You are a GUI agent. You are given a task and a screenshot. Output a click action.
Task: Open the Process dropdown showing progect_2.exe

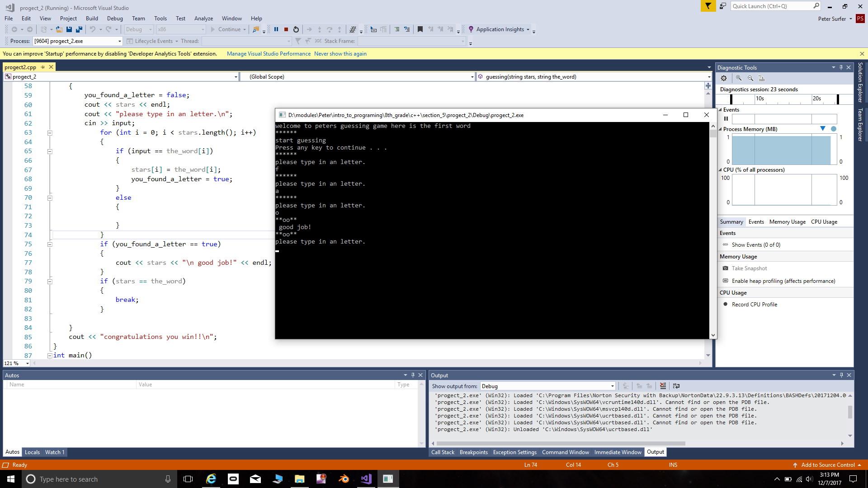(120, 41)
